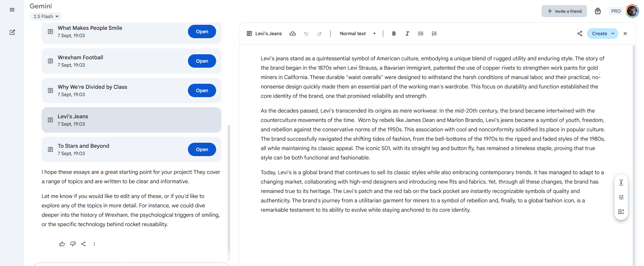Viewport: 644px width, 266px height.
Task: Start a new chat with compose icon
Action: coord(12,32)
